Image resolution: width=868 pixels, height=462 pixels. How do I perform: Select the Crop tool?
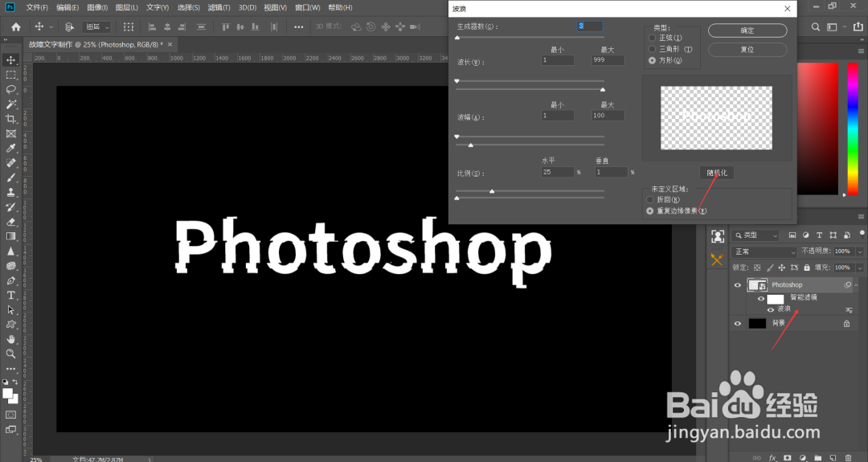point(11,119)
